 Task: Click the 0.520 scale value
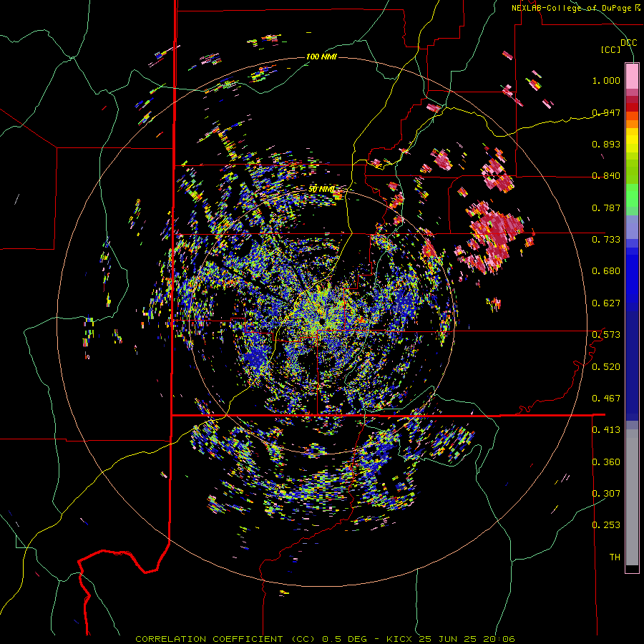[x=606, y=367]
